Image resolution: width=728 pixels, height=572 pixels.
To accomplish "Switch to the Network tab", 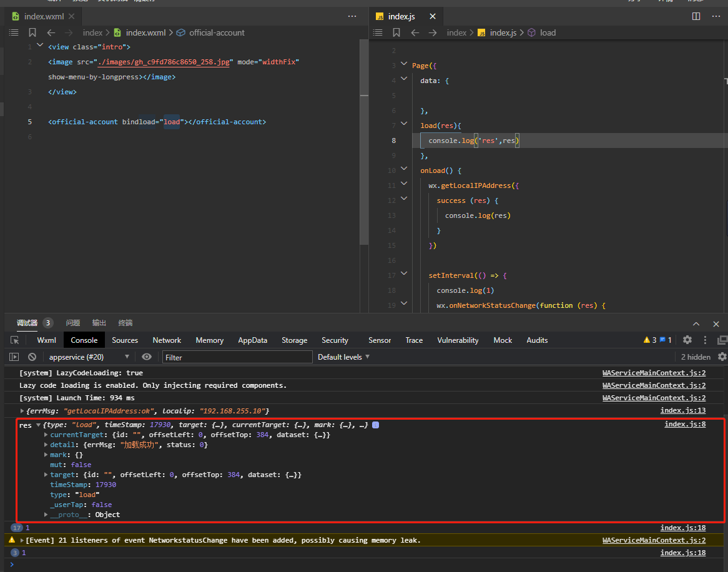I will click(x=167, y=340).
